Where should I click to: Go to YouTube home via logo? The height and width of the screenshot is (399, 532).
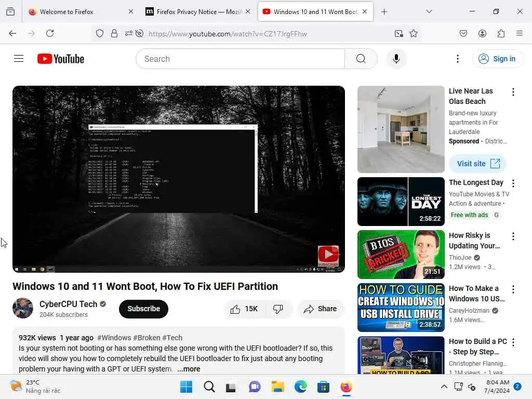pyautogui.click(x=61, y=59)
